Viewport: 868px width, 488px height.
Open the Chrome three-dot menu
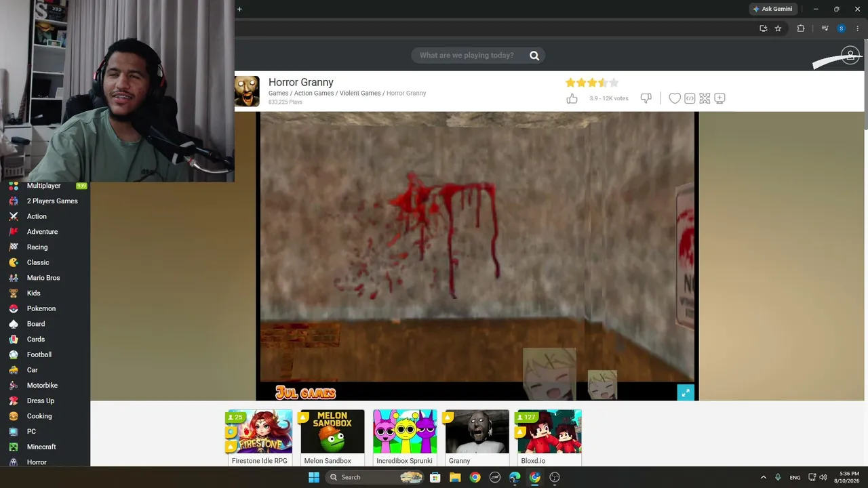858,28
